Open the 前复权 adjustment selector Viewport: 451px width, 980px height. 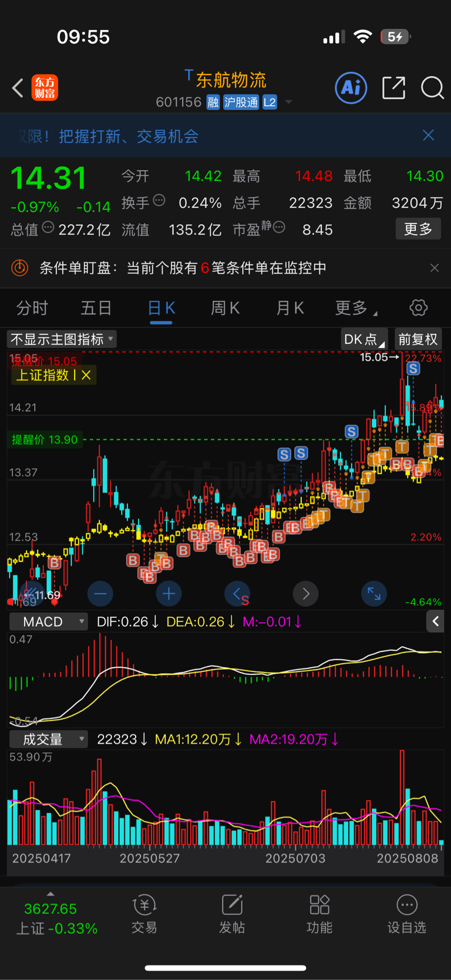[418, 339]
